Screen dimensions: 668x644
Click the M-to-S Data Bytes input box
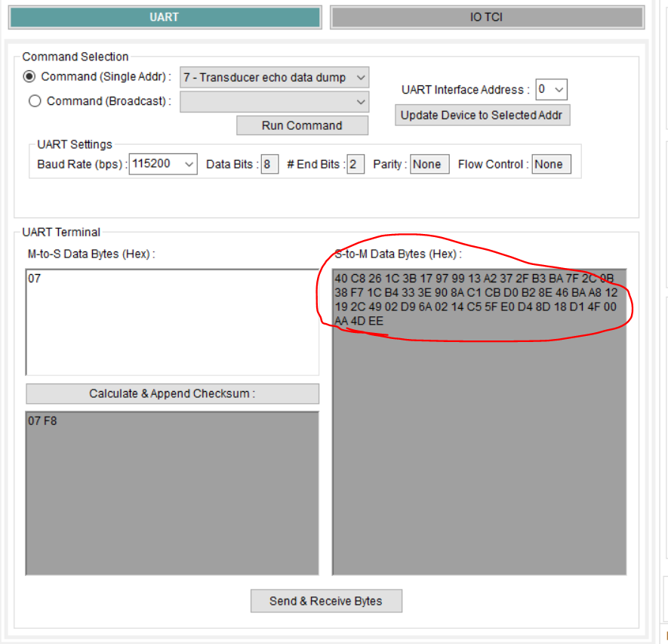click(x=172, y=322)
